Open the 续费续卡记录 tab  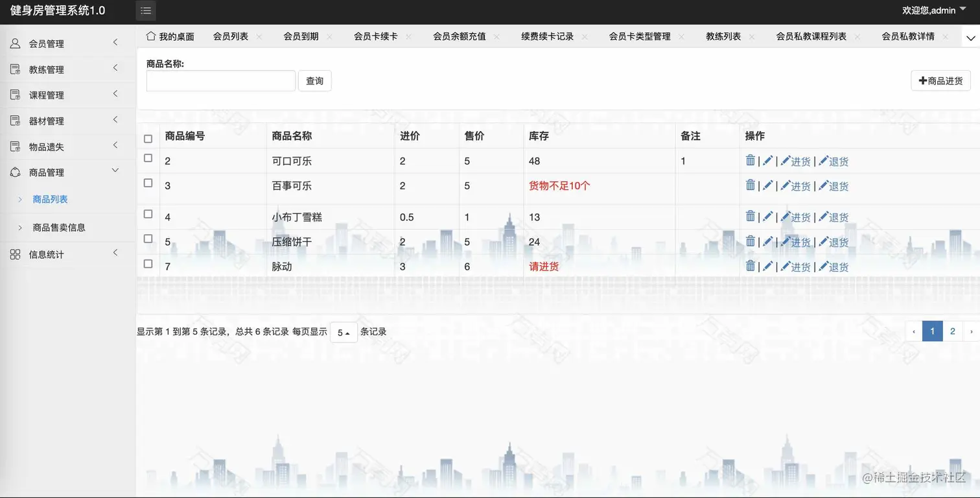click(x=548, y=36)
